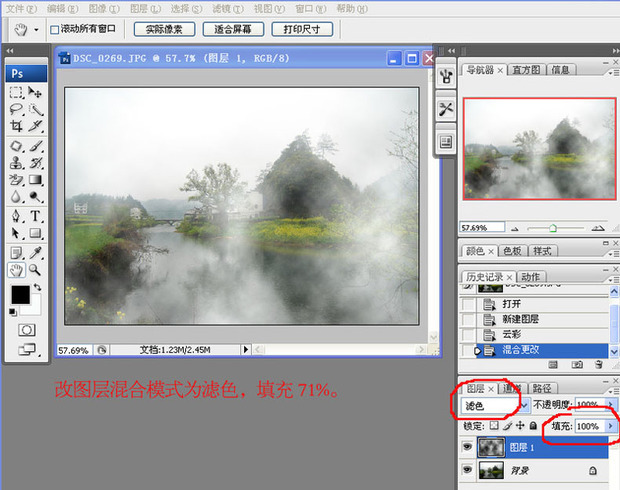Open the 填充 slider arrow
The height and width of the screenshot is (490, 620).
point(611,426)
